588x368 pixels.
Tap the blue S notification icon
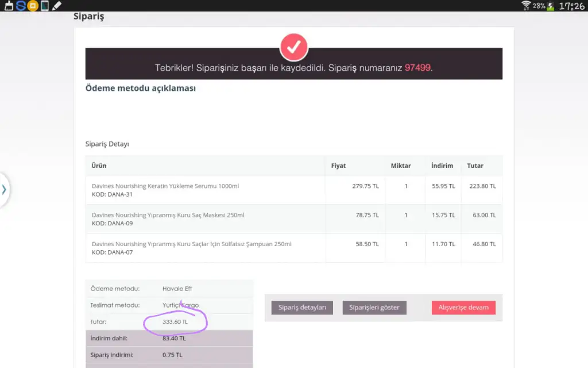[21, 6]
